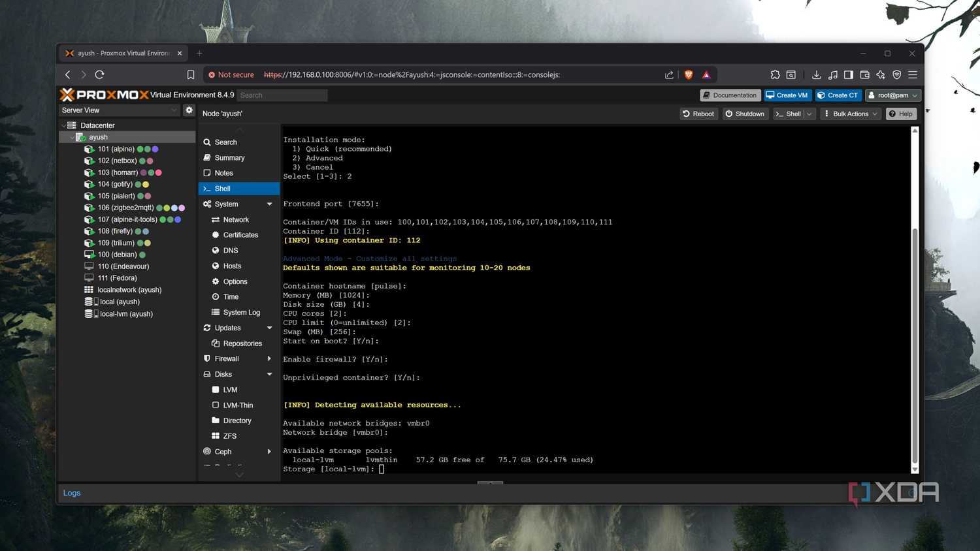Screen dimensions: 980x551
Task: Open the Brave Rewards triangle icon
Action: click(x=706, y=74)
